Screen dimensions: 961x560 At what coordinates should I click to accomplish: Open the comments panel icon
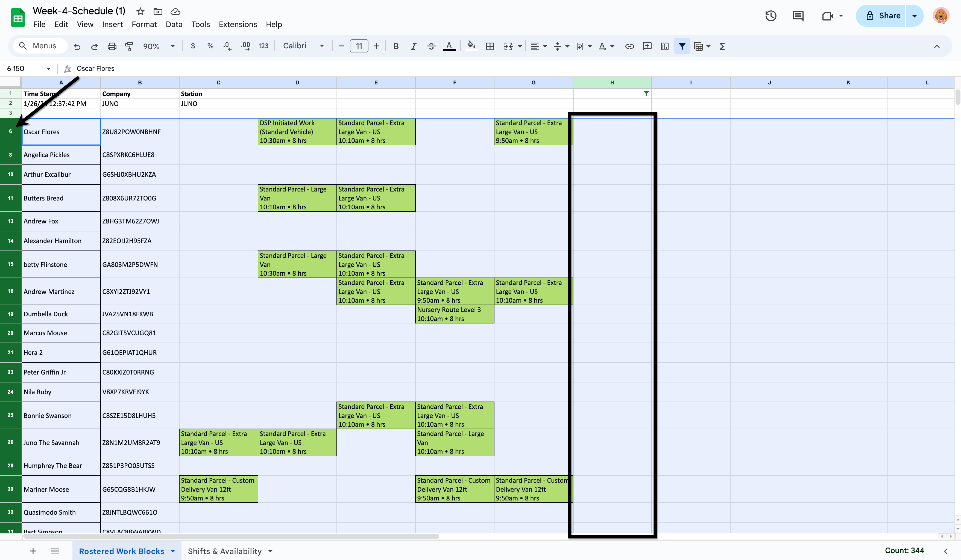coord(798,16)
